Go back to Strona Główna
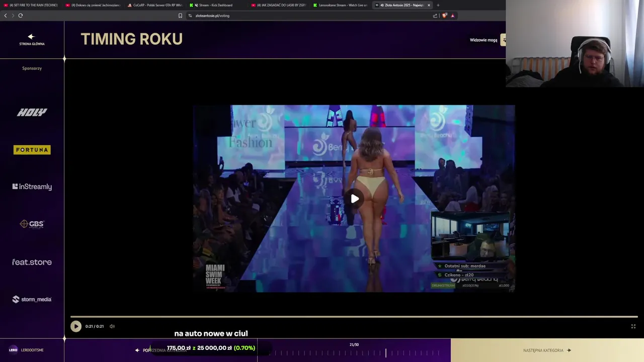The height and width of the screenshot is (362, 644). point(32,40)
